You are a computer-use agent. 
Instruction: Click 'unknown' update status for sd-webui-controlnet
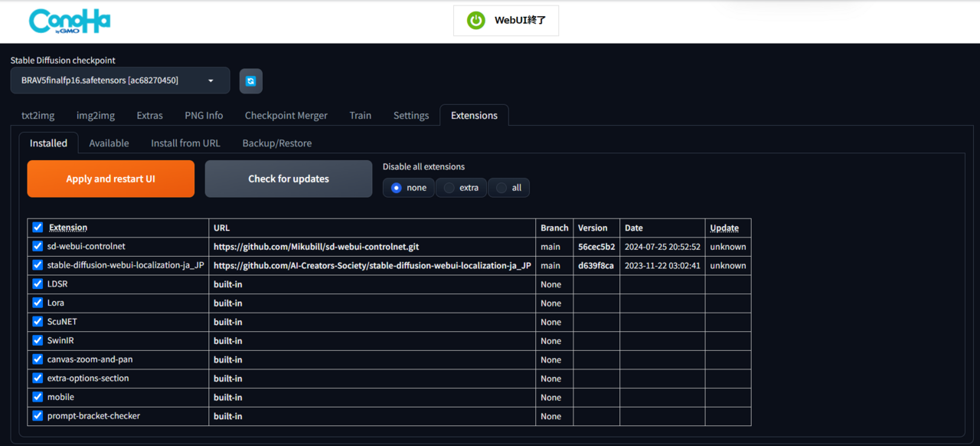coord(728,247)
